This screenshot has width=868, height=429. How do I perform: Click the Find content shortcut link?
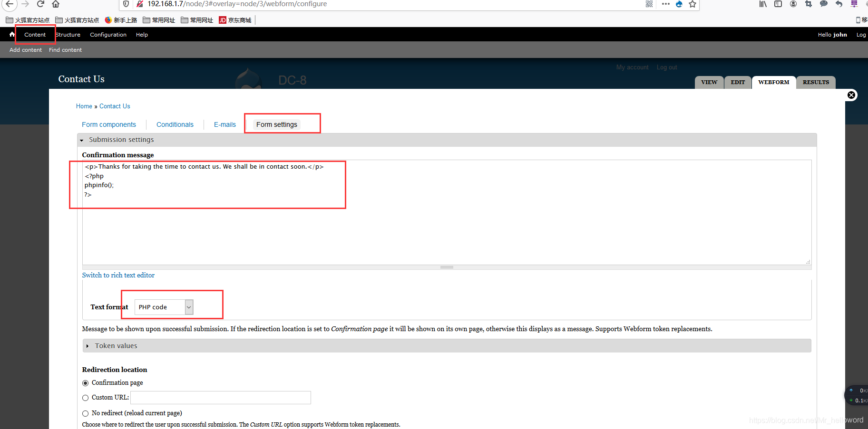click(65, 50)
